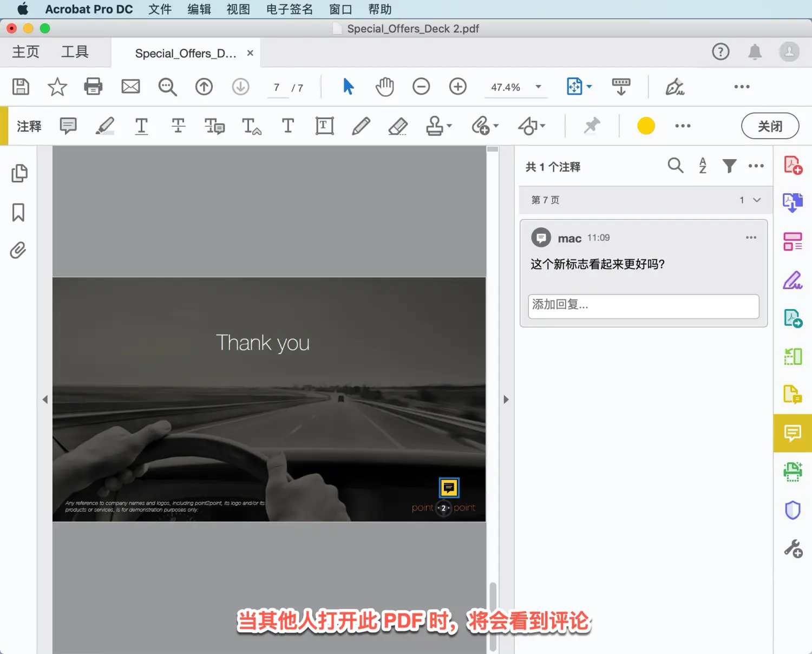Select the highlight text tool

(x=105, y=126)
